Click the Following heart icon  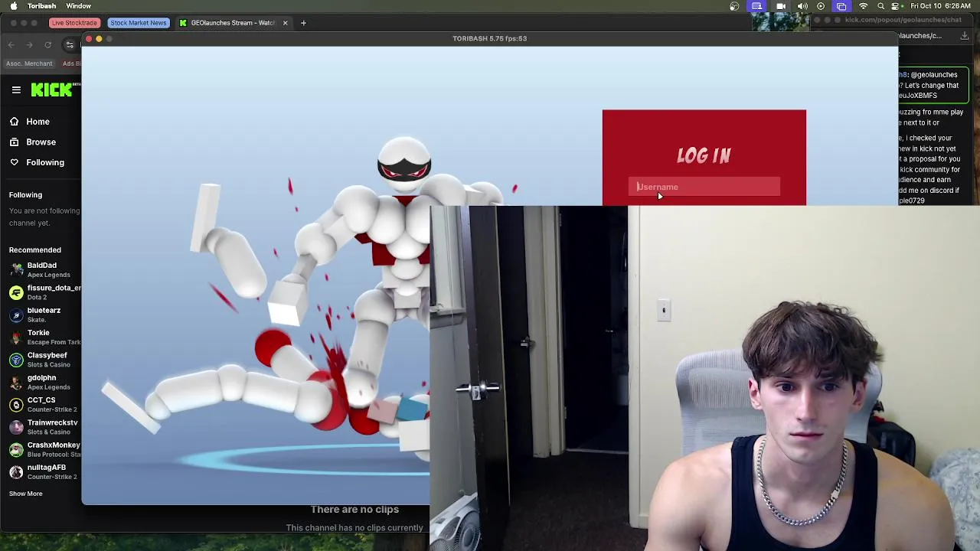click(x=14, y=162)
